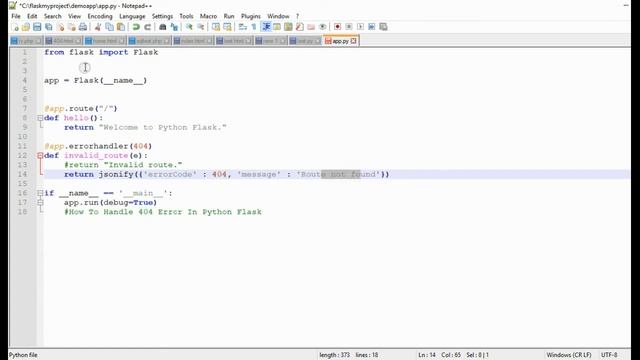Screen dimensions: 640x360
Task: Toggle synchronized horizontal scrolling
Action: click(x=227, y=27)
